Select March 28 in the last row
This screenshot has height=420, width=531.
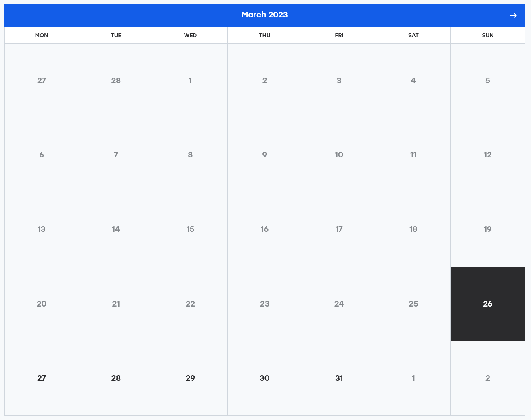coord(116,378)
